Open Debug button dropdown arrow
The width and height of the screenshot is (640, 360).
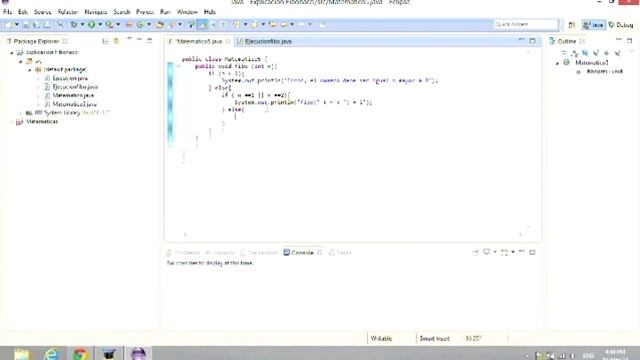pyautogui.click(x=82, y=25)
